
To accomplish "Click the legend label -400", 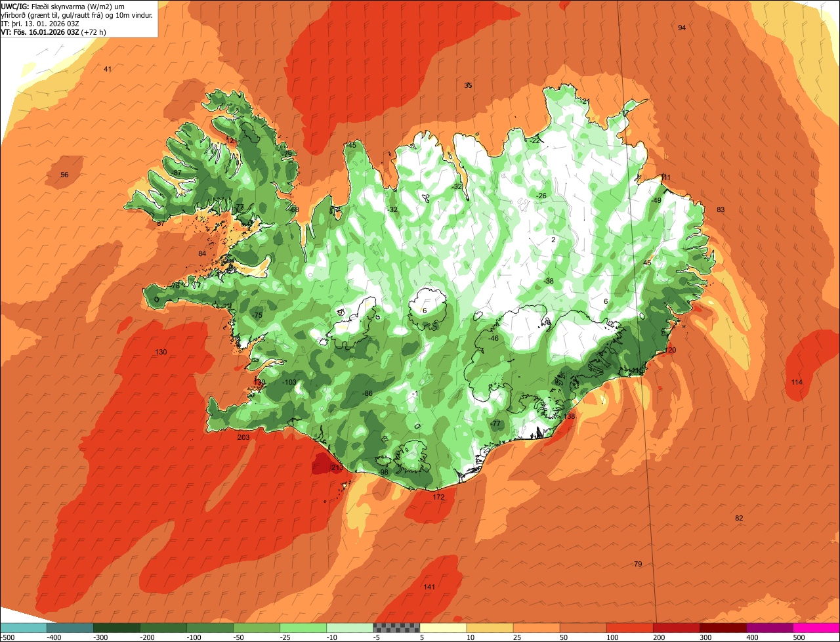I will 52,637.
